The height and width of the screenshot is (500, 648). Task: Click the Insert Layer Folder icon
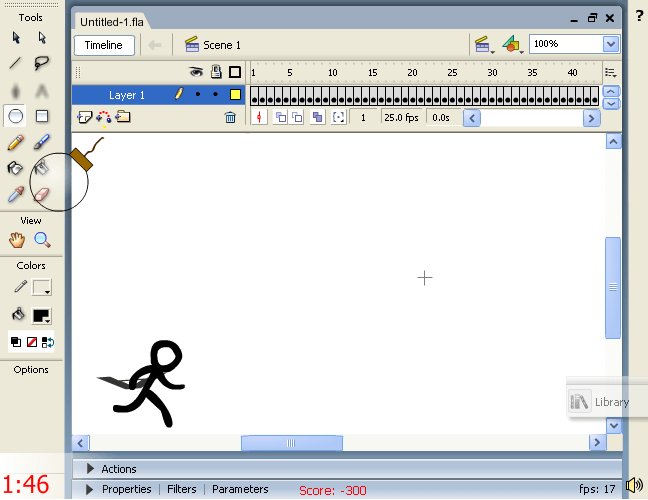coord(123,117)
